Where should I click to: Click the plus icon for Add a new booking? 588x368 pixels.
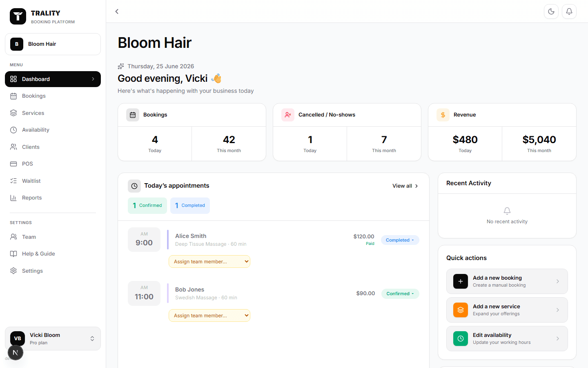[x=461, y=281]
